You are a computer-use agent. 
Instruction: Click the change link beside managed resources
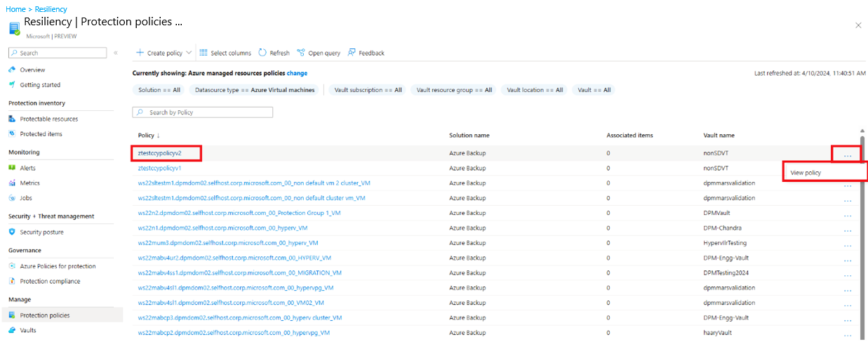coord(297,73)
